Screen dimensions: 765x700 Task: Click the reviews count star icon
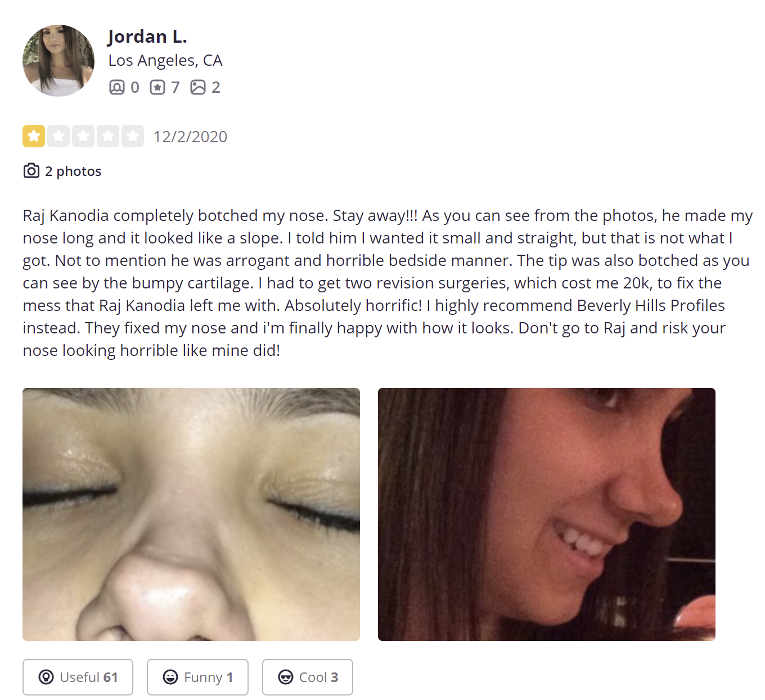click(157, 87)
